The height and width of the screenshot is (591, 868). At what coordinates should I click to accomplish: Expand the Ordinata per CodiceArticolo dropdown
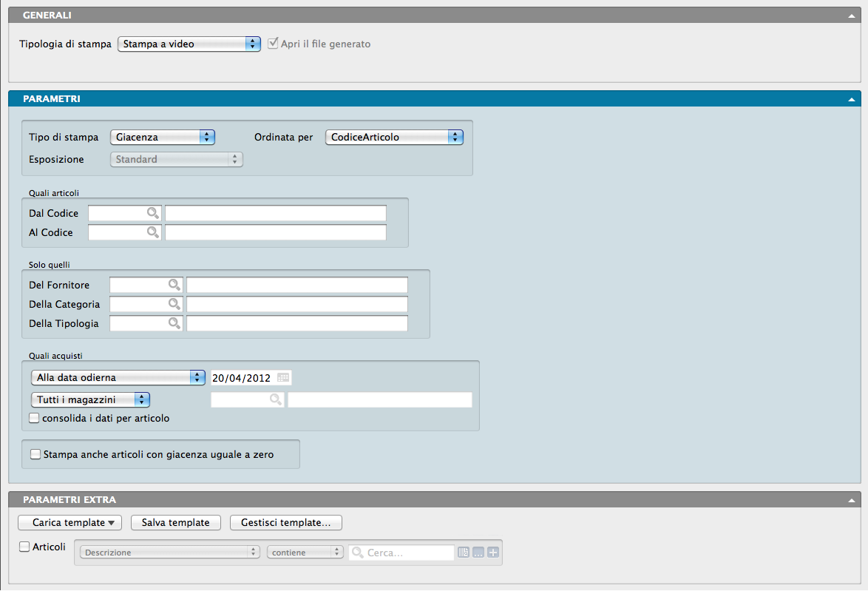pyautogui.click(x=394, y=137)
